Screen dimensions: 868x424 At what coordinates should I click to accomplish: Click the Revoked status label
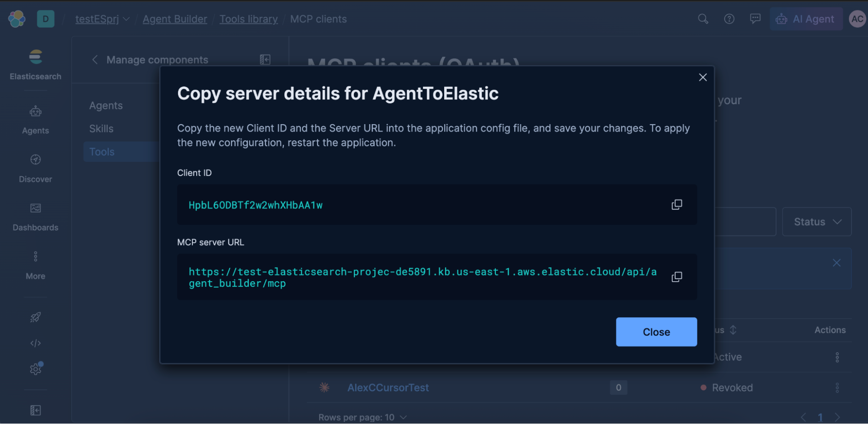(x=732, y=388)
